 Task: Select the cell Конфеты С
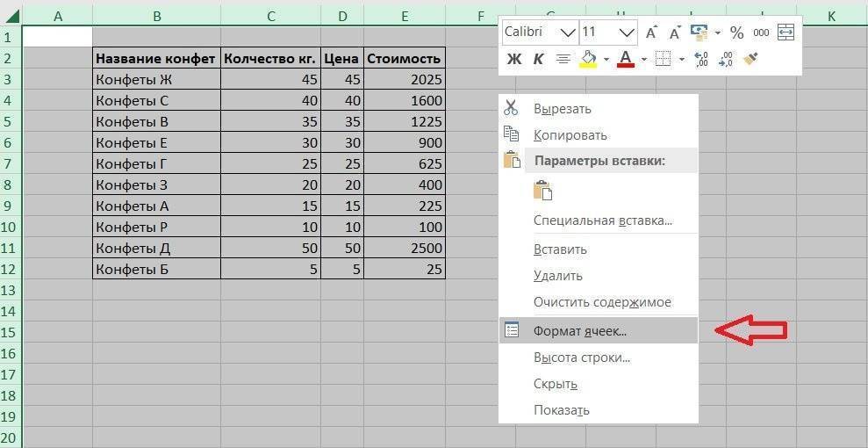[156, 101]
